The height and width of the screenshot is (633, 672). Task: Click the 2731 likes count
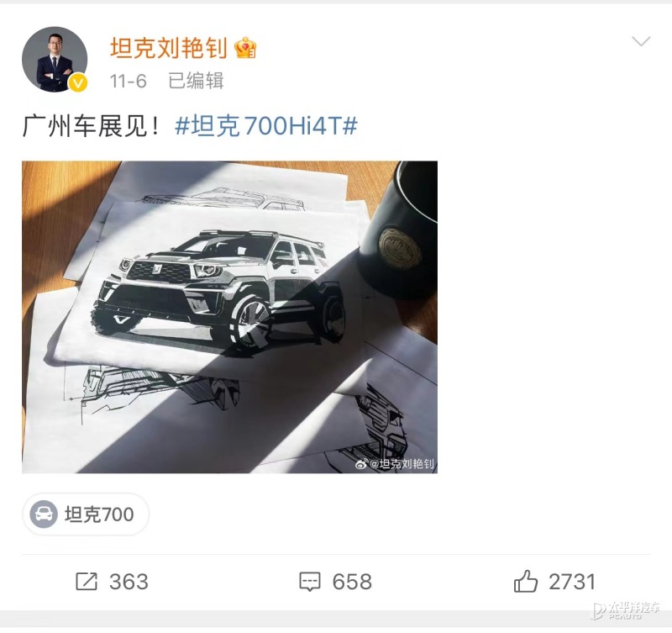pyautogui.click(x=572, y=582)
